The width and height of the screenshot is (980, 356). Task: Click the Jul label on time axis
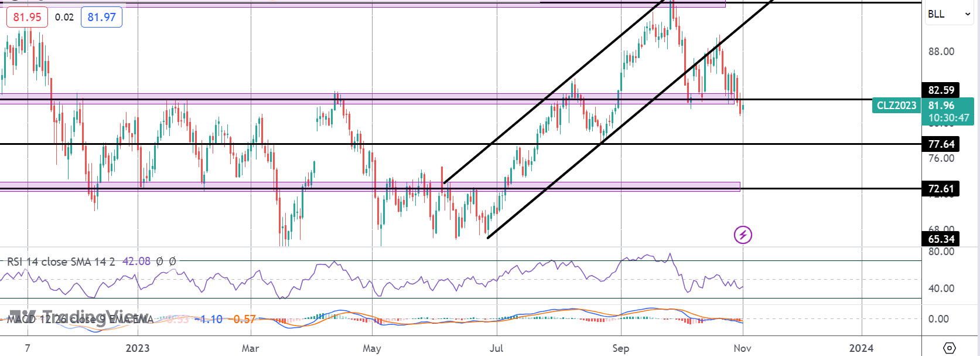pos(496,348)
